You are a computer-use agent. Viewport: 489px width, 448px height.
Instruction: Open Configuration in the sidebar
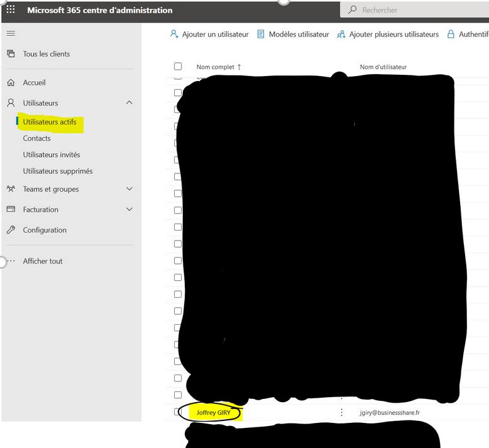(x=45, y=230)
